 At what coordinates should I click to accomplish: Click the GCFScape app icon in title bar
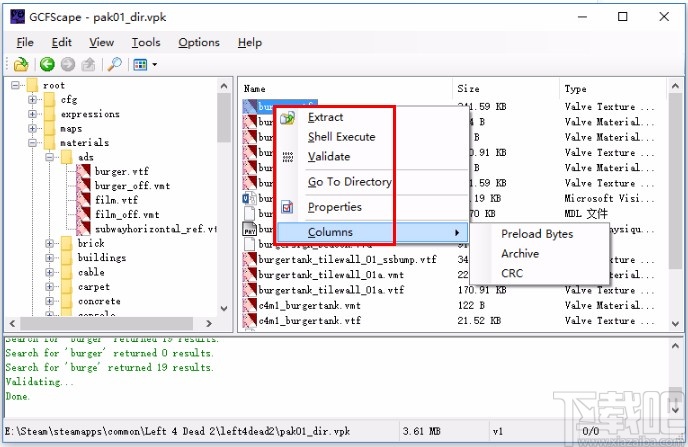[x=18, y=17]
